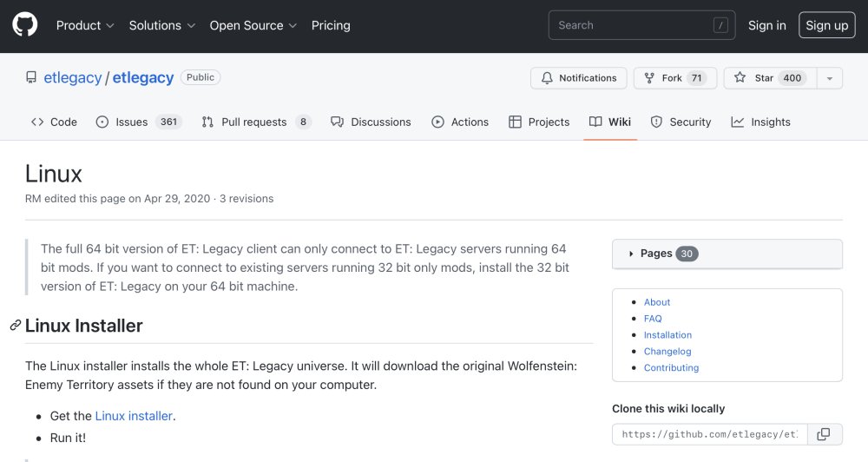Open the Discussions tab
The image size is (868, 462).
371,122
